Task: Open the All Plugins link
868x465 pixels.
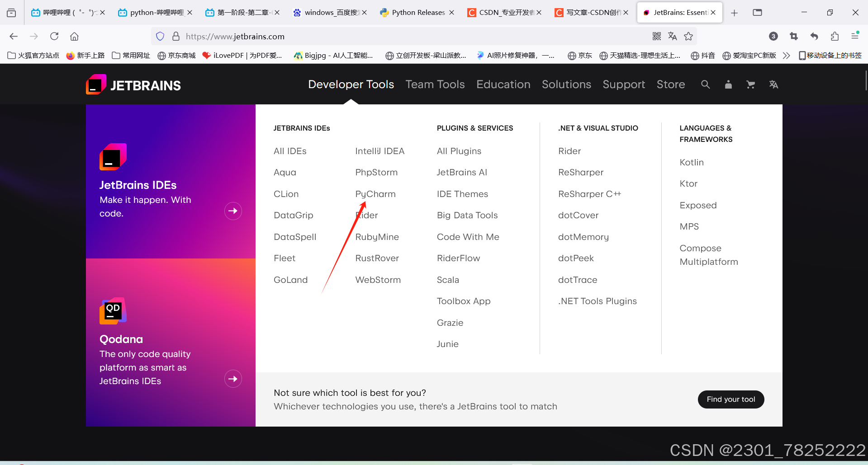Action: [459, 151]
